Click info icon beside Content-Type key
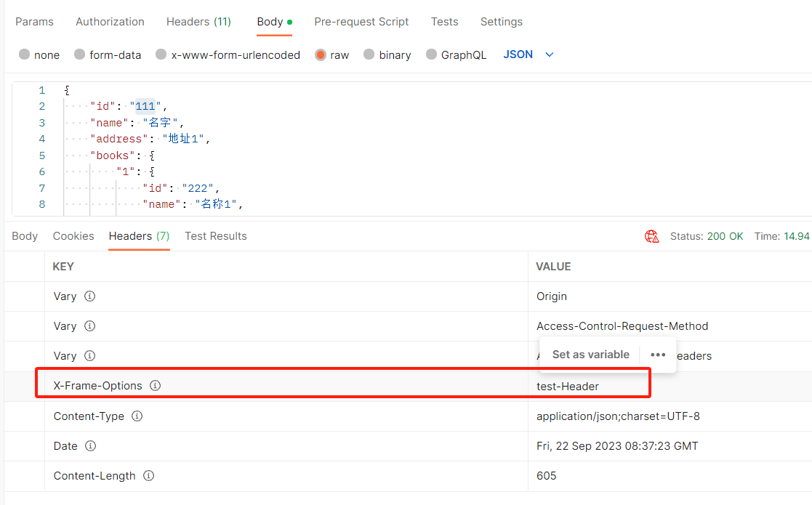This screenshot has height=505, width=812. pyautogui.click(x=137, y=416)
